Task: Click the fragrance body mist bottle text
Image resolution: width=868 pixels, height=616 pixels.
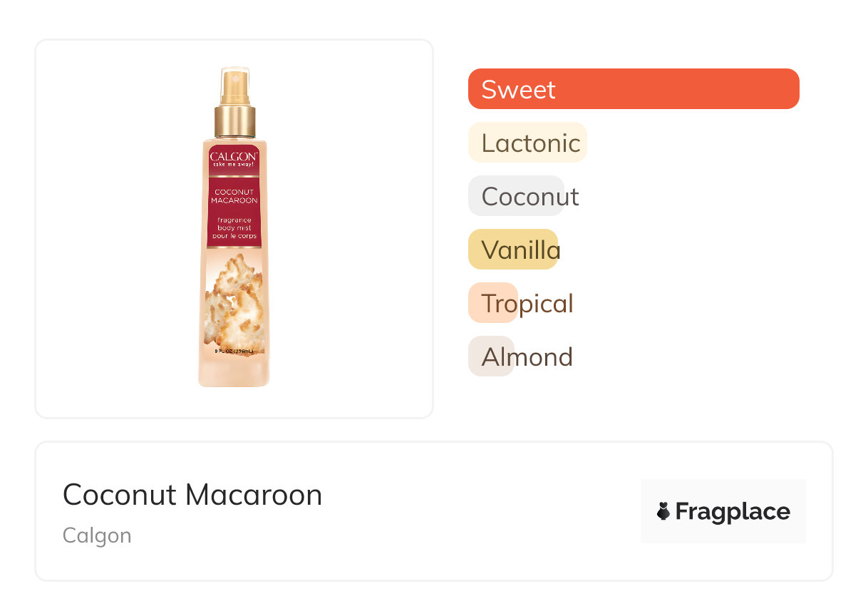Action: (234, 223)
